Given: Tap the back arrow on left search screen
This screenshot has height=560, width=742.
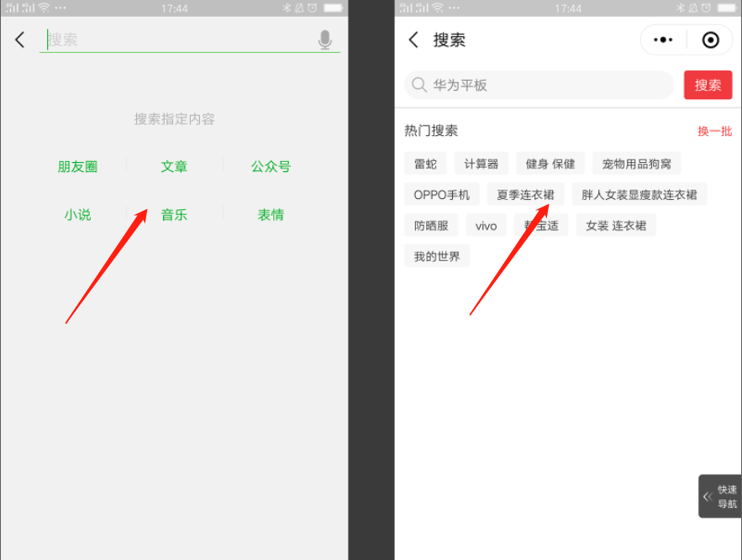Looking at the screenshot, I should [20, 39].
